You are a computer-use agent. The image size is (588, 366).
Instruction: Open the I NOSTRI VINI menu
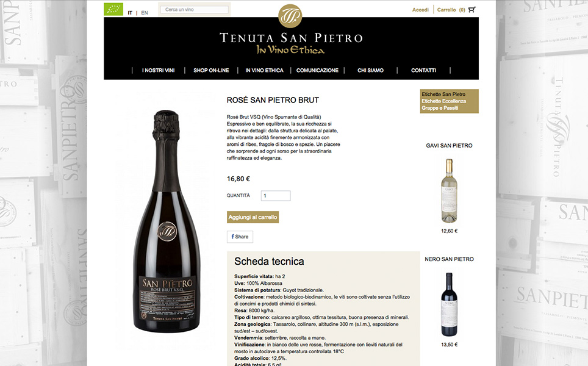(x=158, y=70)
